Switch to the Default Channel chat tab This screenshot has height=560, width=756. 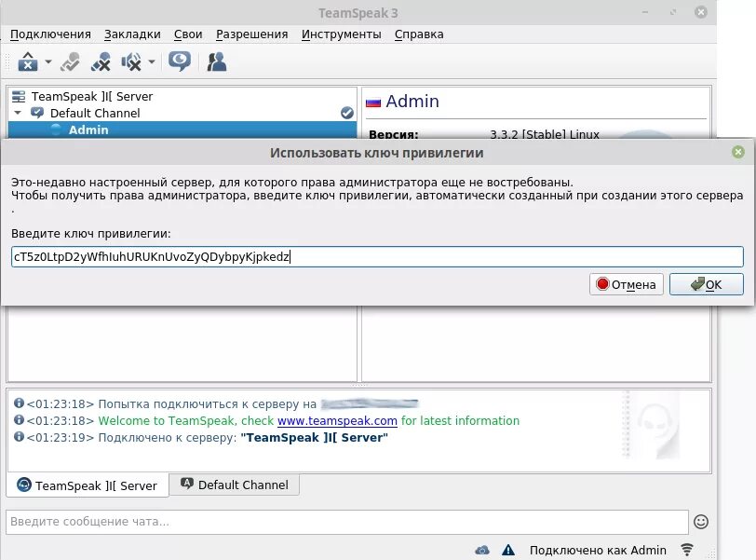[x=235, y=485]
